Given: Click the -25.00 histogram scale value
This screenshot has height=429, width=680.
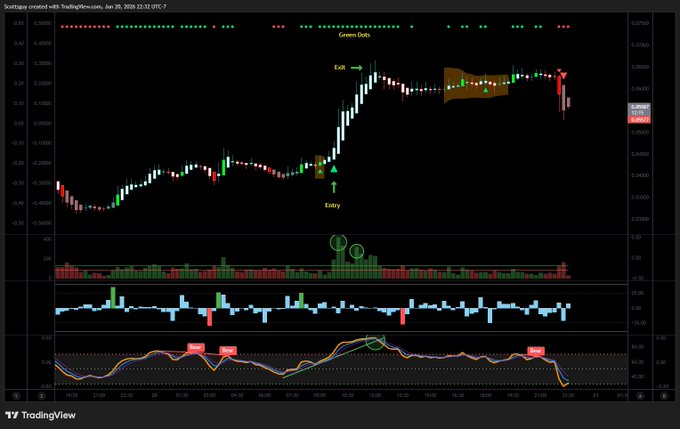Looking at the screenshot, I should click(637, 323).
